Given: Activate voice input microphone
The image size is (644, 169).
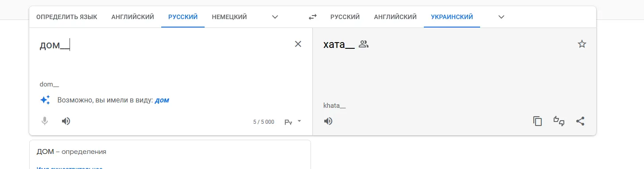Looking at the screenshot, I should tap(45, 121).
